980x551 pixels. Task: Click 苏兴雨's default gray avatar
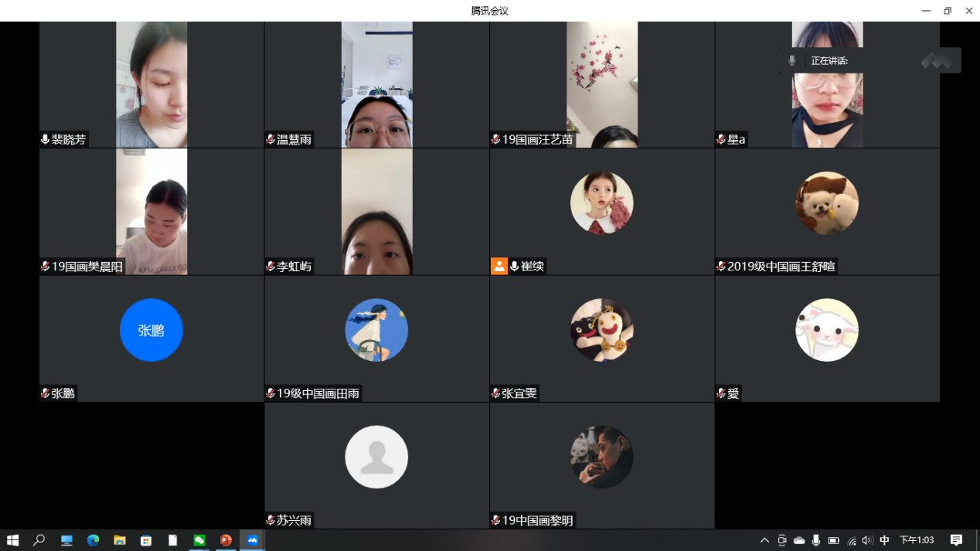coord(376,457)
